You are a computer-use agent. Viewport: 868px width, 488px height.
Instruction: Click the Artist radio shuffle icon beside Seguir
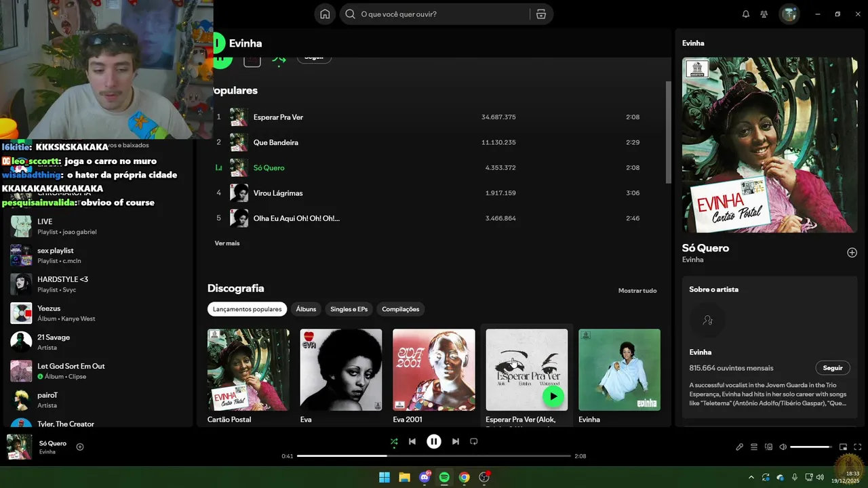pyautogui.click(x=279, y=59)
